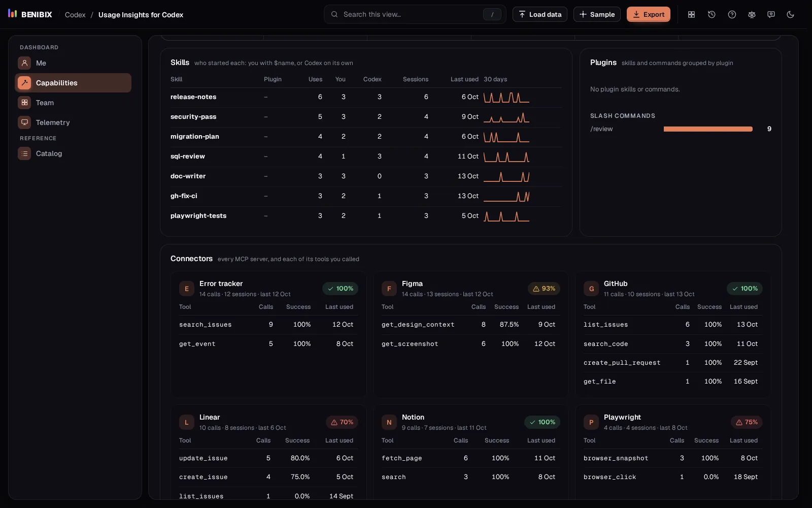This screenshot has width=812, height=508.
Task: Open the history clock icon
Action: point(712,14)
